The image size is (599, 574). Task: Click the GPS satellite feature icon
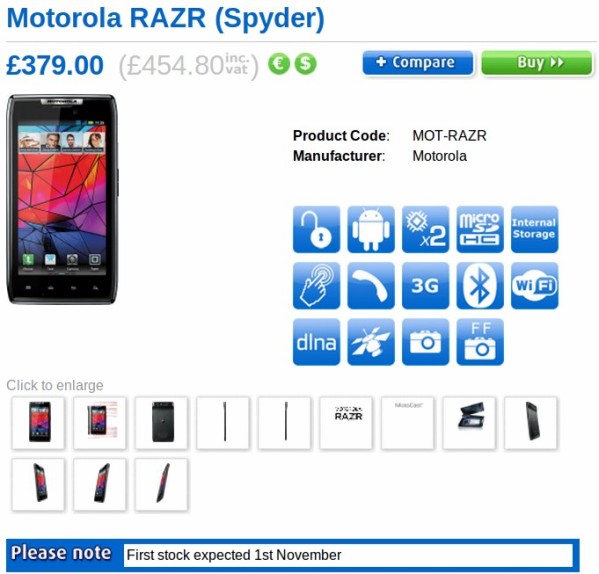click(371, 342)
